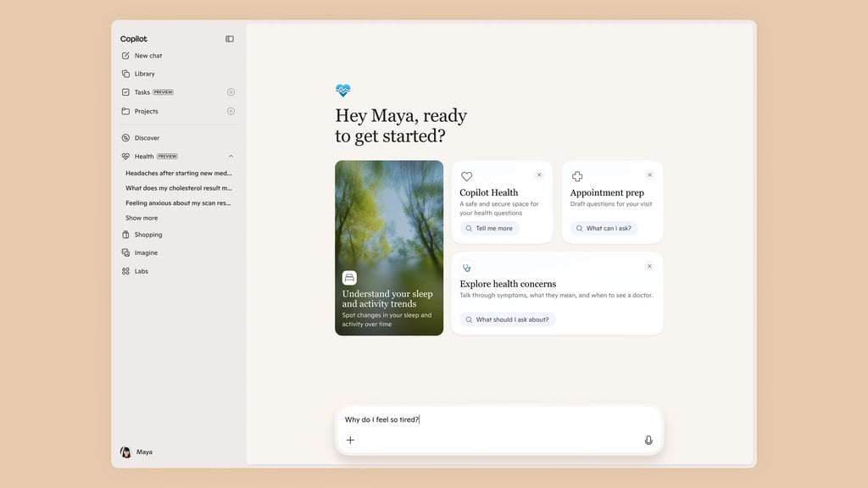Click the Discover compass icon

click(125, 138)
